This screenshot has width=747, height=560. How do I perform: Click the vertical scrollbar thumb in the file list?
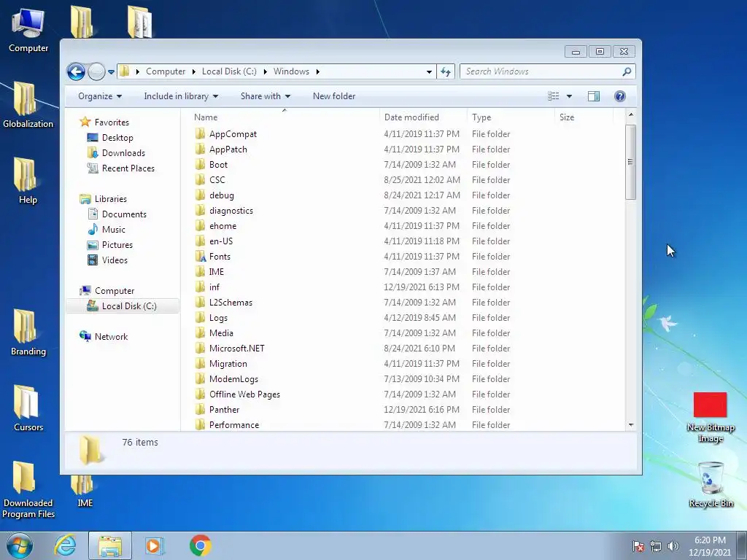coord(631,162)
